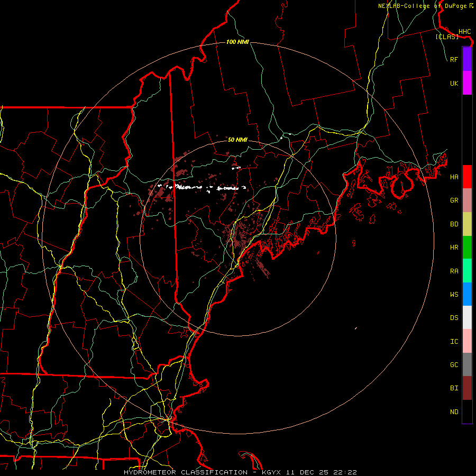Click the RF purple legend swatch

467,59
